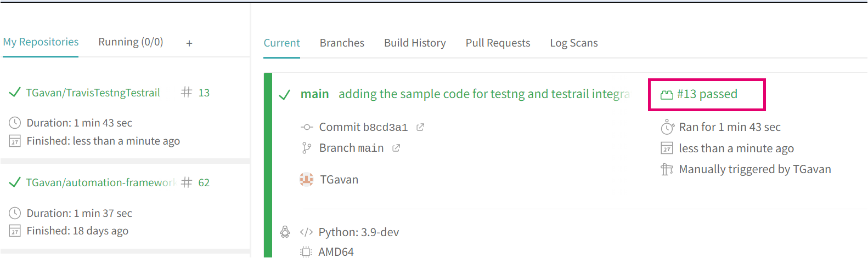Click the stopwatch icon beside Ran for duration
Viewport: 868px width, 258px height.
pos(667,127)
